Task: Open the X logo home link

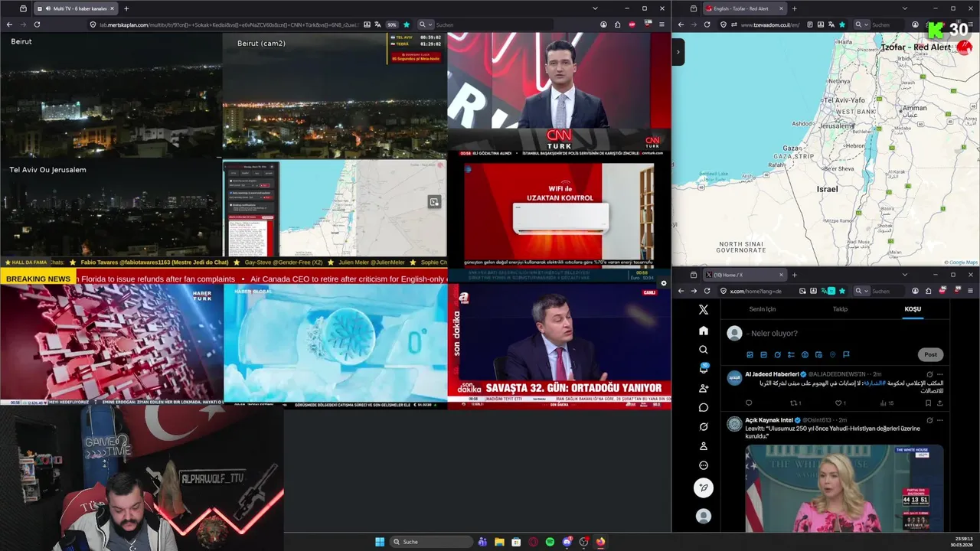Action: click(704, 309)
